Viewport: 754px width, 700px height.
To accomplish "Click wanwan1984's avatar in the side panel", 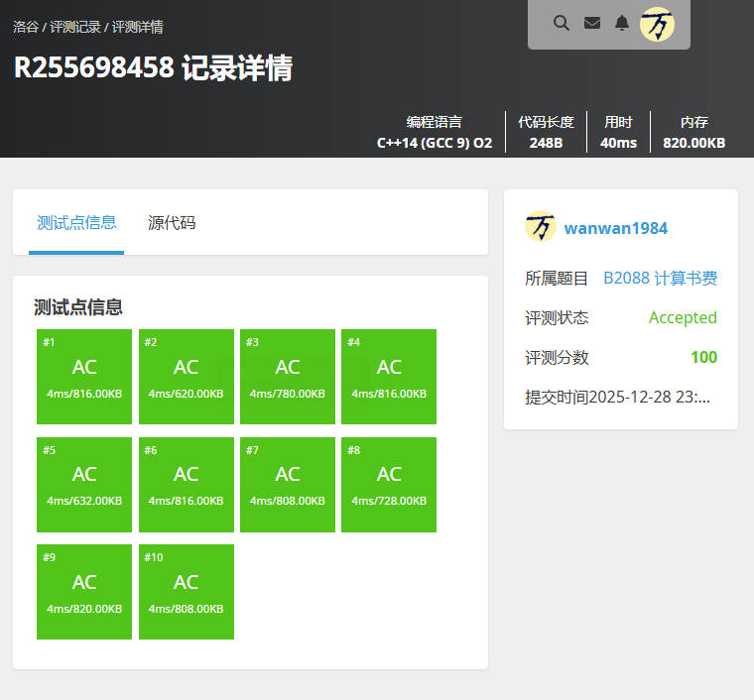I will (x=541, y=227).
